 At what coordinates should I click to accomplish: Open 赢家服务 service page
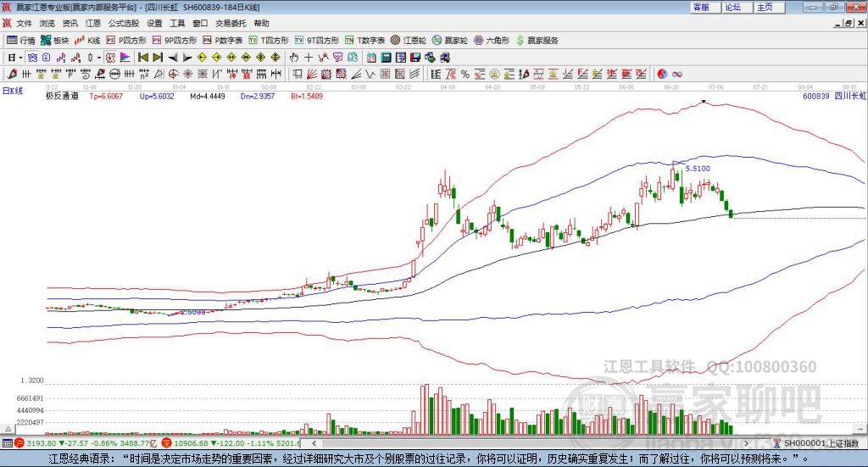tap(537, 41)
